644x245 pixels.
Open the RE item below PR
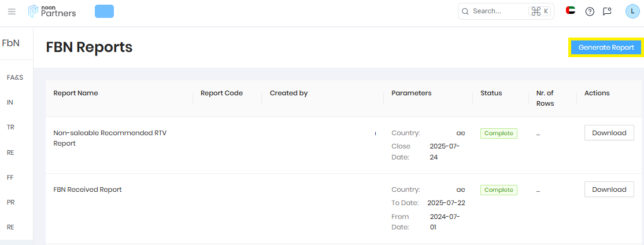point(10,227)
